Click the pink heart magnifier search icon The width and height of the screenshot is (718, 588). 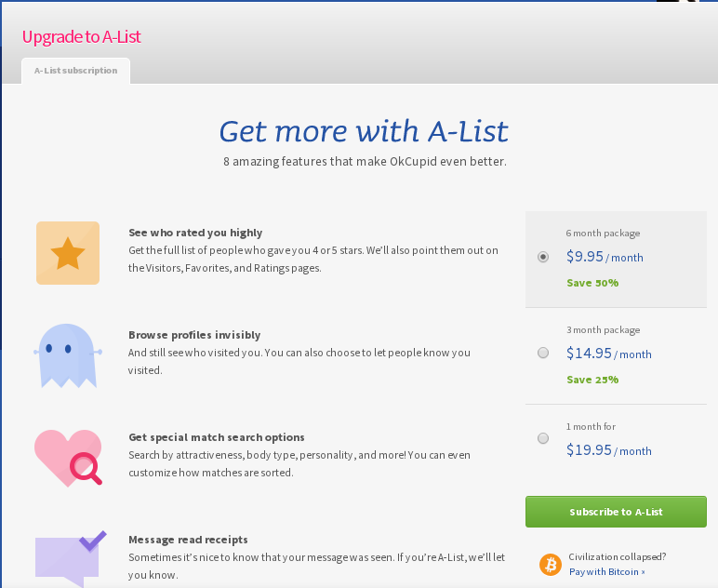(68, 458)
